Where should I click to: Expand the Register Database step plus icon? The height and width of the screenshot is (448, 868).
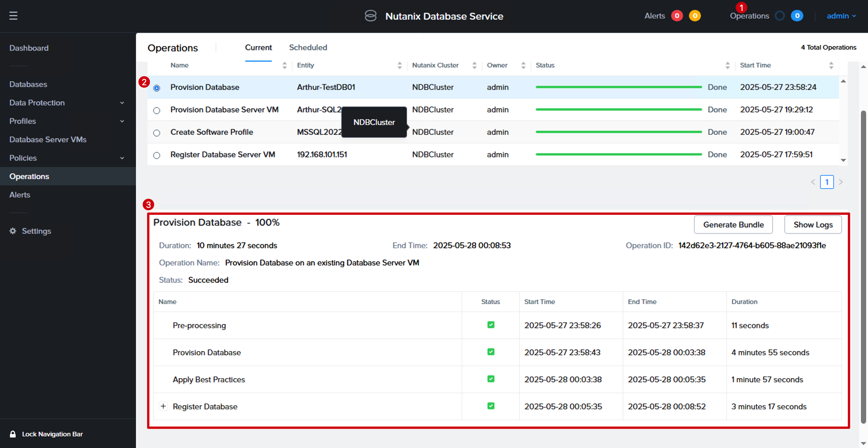click(163, 406)
